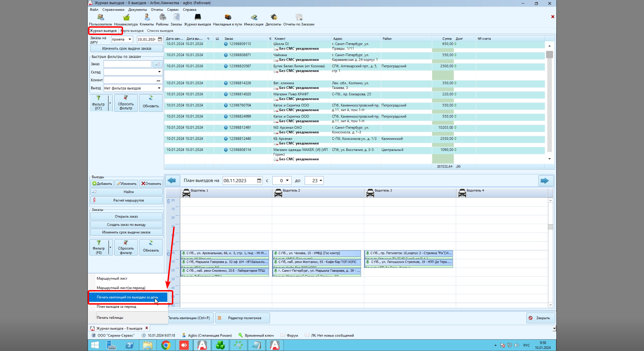This screenshot has width=644, height=351.
Task: Open the Инкассация toolbar icon
Action: [x=253, y=19]
